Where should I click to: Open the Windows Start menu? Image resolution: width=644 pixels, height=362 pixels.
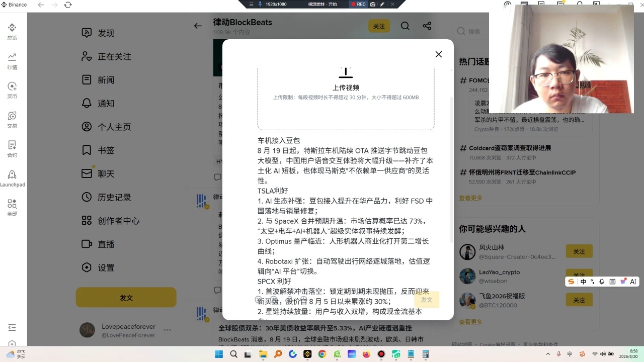219,354
